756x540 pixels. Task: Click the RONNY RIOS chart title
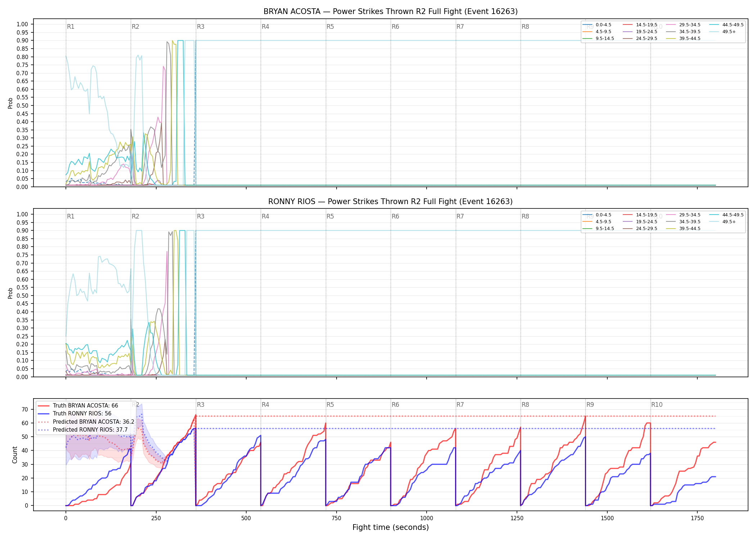tap(391, 202)
